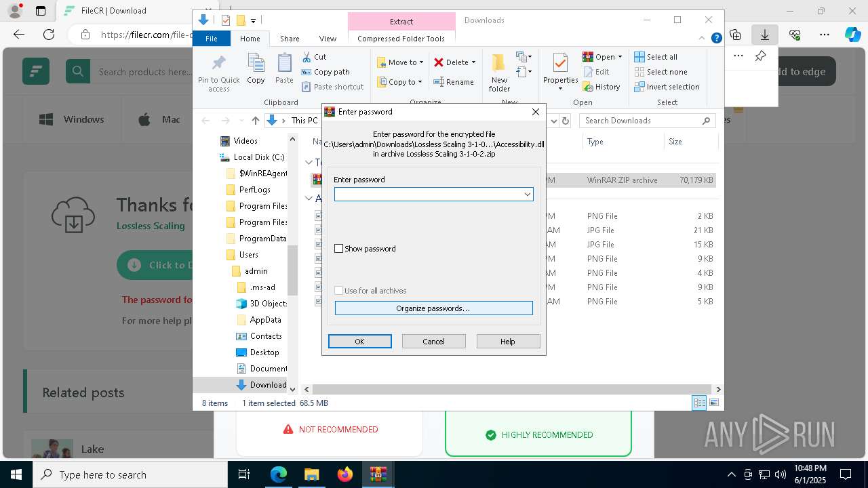Open Task View on taskbar
The width and height of the screenshot is (868, 488).
coord(244,474)
